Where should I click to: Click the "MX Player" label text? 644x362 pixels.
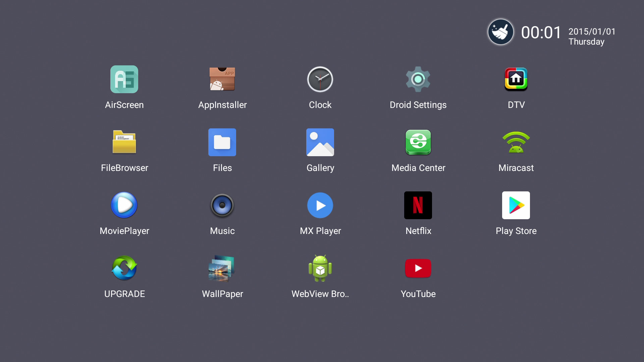pyautogui.click(x=320, y=231)
